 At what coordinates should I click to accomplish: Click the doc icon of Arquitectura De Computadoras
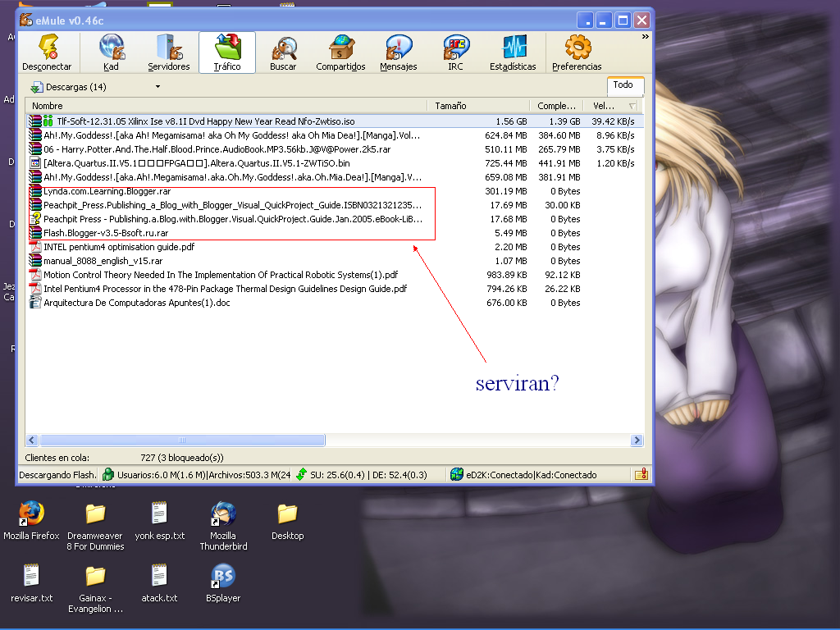(x=35, y=302)
